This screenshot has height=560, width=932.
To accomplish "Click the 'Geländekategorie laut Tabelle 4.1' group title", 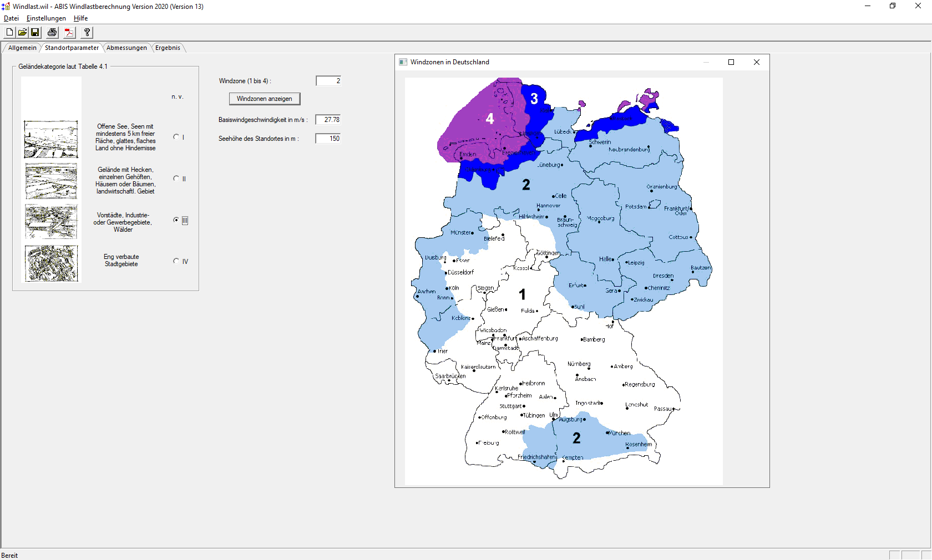I will (63, 67).
